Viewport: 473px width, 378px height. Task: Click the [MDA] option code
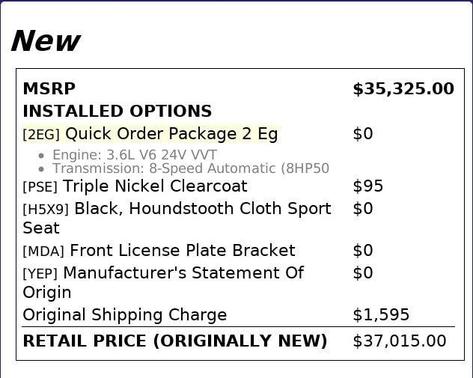coord(43,251)
